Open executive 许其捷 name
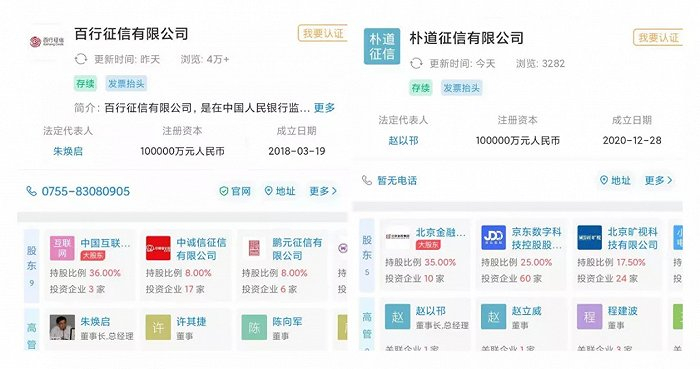This screenshot has width=700, height=369. coord(191,322)
